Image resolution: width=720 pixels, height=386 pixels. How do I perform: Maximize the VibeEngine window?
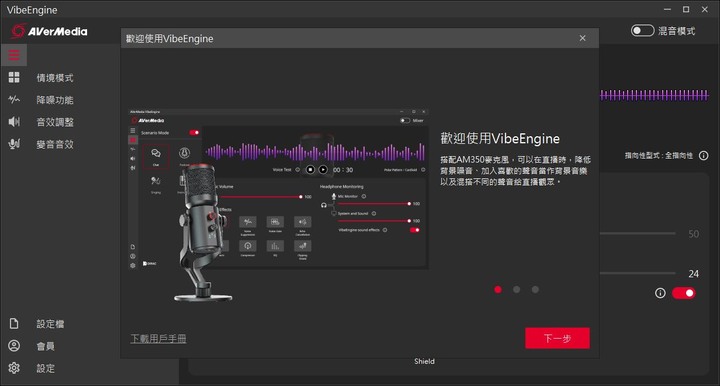(686, 9)
